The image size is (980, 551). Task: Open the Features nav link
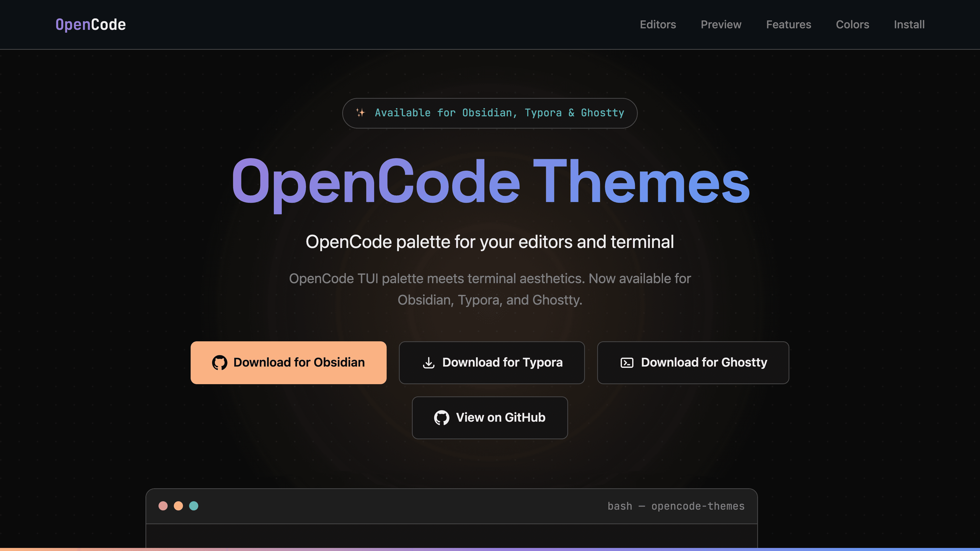tap(788, 25)
